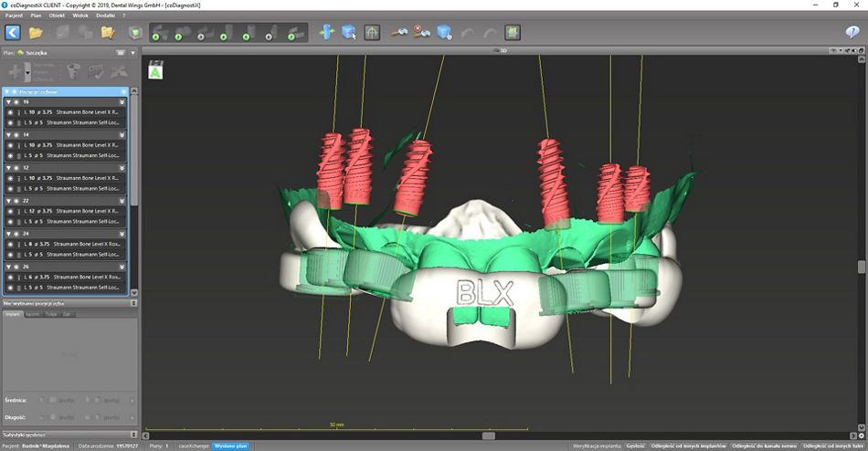Click the blue back arrow button
Image resolution: width=868 pixels, height=451 pixels.
(13, 33)
